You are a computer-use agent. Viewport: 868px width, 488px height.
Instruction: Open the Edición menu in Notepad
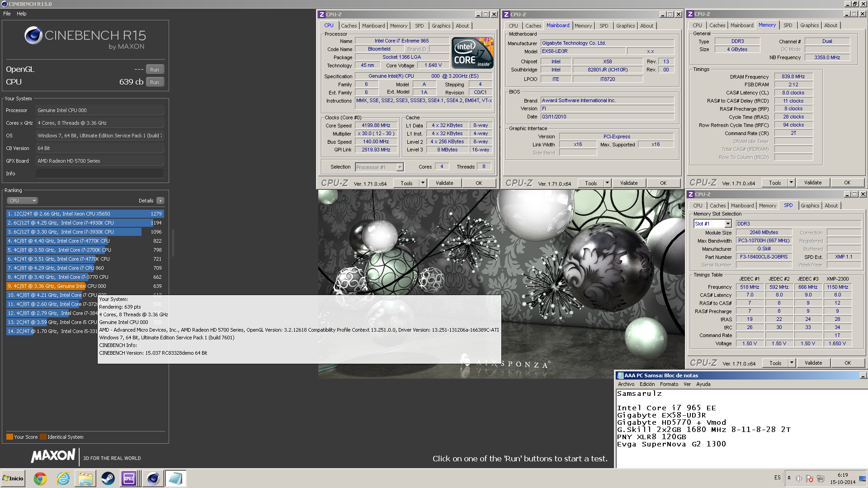click(x=647, y=384)
